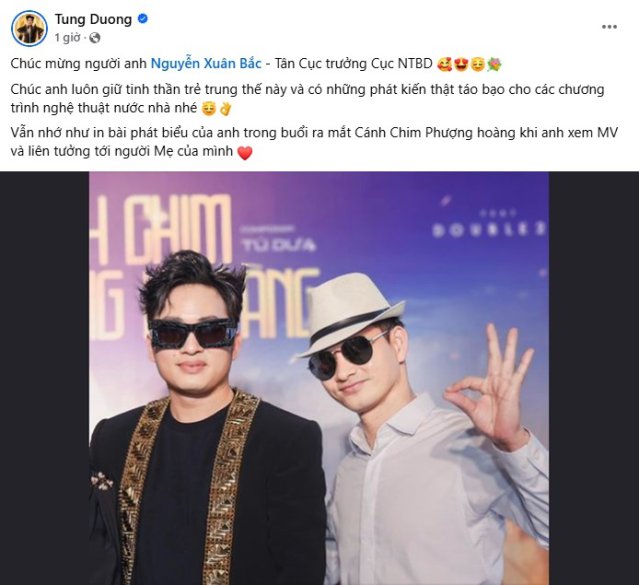Click the red heart emoji after 'của mình'
639x585 pixels.
pyautogui.click(x=245, y=153)
